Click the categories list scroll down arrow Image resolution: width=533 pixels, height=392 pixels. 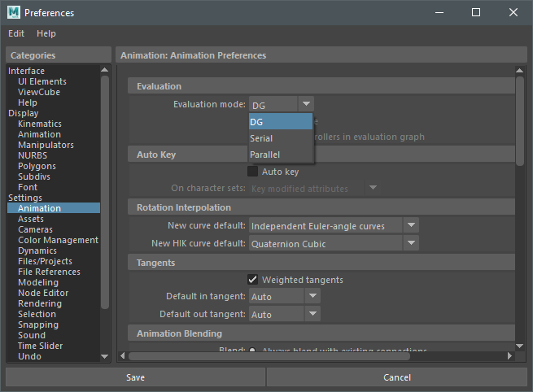(104, 355)
